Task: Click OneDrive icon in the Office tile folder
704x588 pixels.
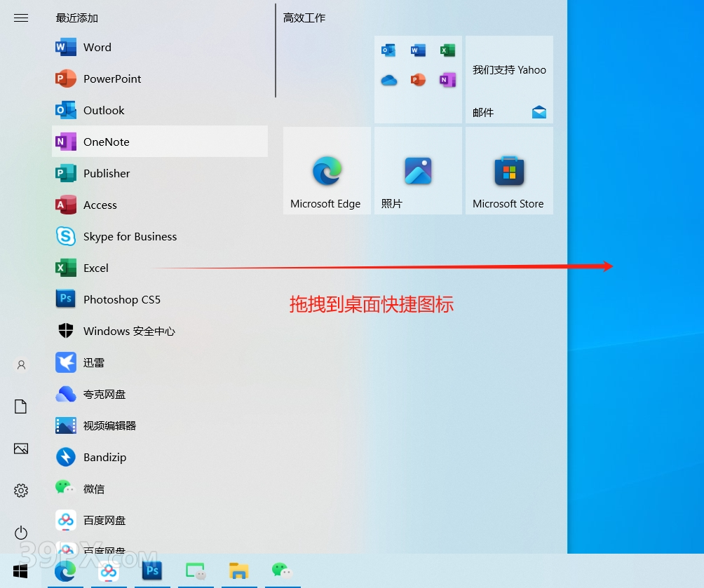Action: 389,81
